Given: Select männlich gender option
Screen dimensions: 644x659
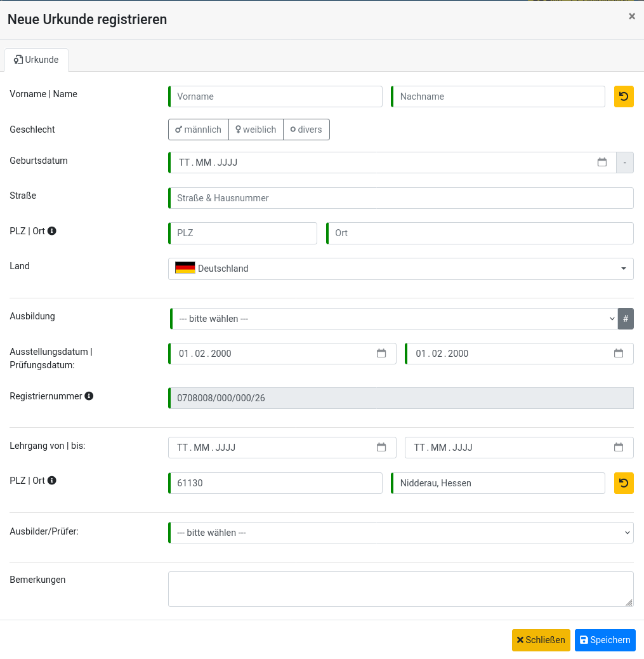Looking at the screenshot, I should [199, 130].
